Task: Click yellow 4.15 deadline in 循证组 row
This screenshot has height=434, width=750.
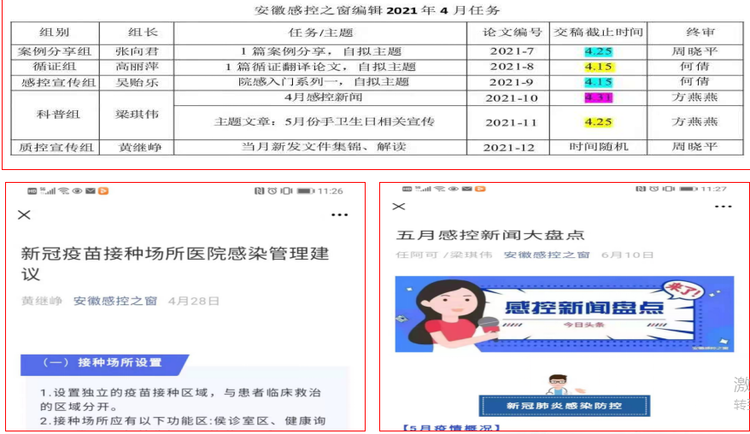Action: coord(599,66)
